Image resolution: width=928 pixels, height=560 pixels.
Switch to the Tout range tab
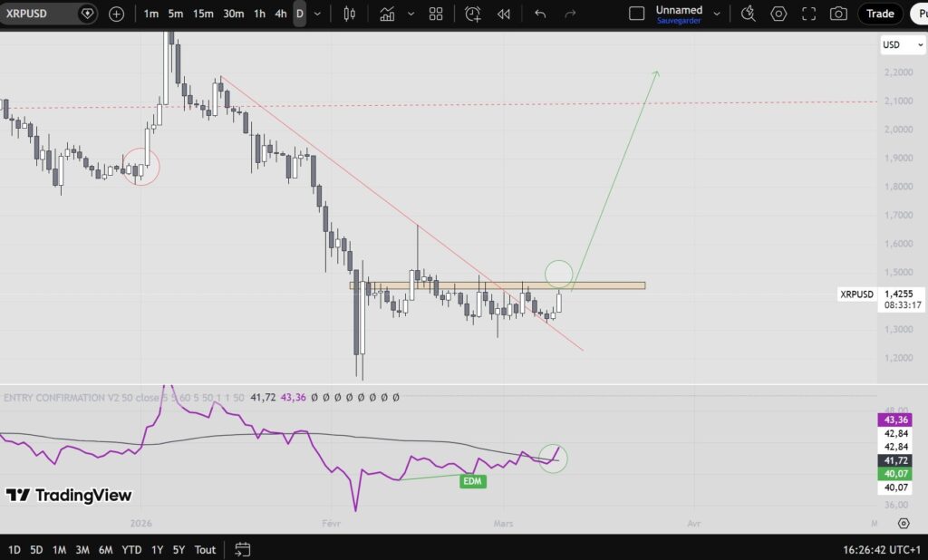pos(205,550)
